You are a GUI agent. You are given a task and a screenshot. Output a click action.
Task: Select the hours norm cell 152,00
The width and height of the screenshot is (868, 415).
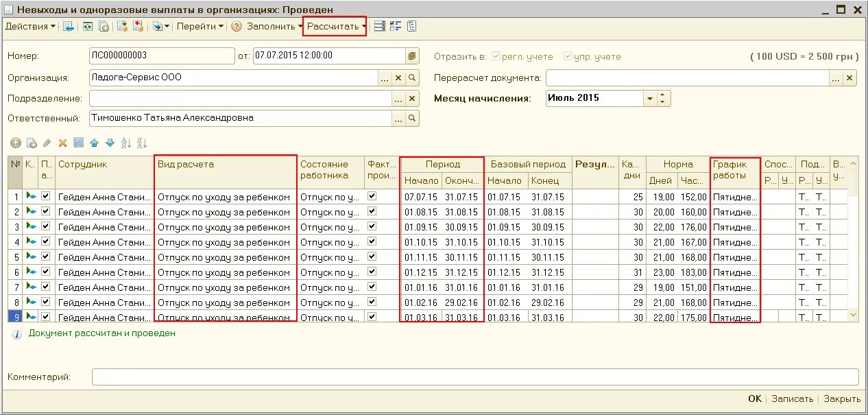[693, 197]
